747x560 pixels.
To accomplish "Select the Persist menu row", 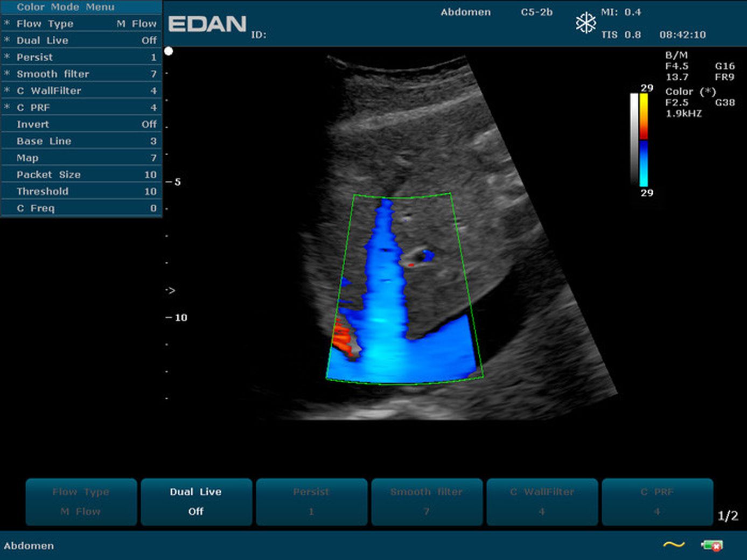I will [x=81, y=57].
